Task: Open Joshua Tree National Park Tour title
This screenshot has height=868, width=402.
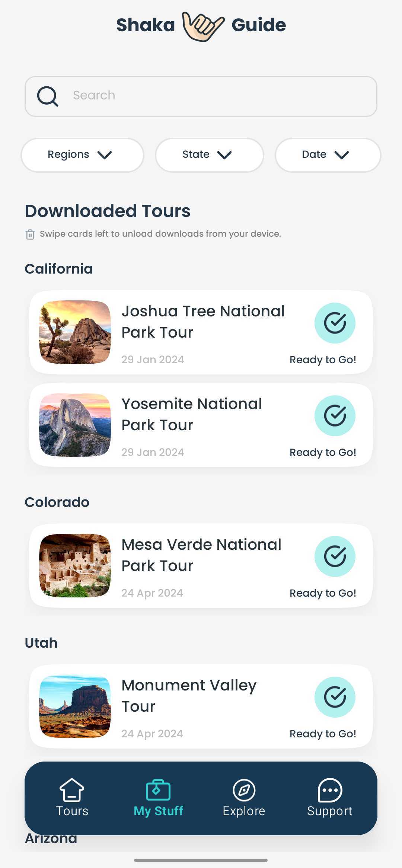Action: coord(203,322)
